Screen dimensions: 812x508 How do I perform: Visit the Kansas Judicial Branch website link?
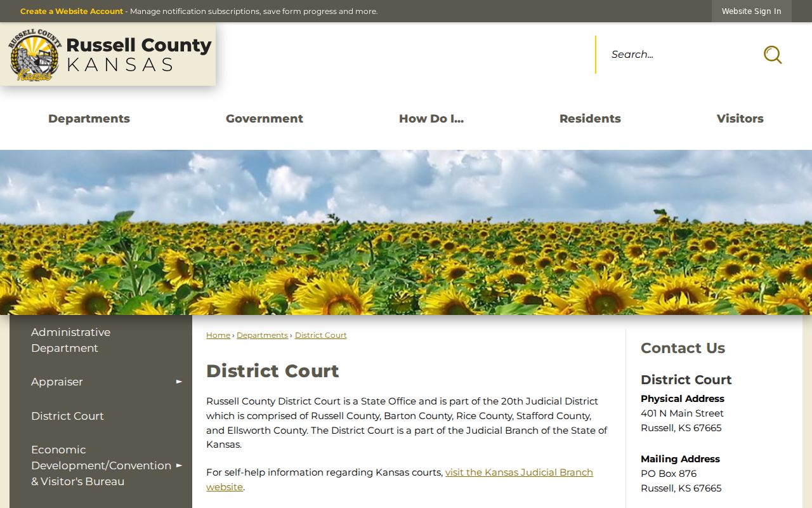(x=400, y=479)
